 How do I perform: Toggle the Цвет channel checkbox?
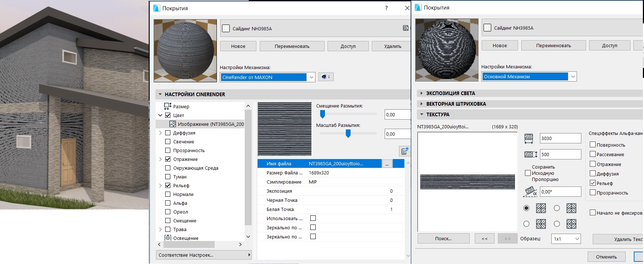click(168, 115)
